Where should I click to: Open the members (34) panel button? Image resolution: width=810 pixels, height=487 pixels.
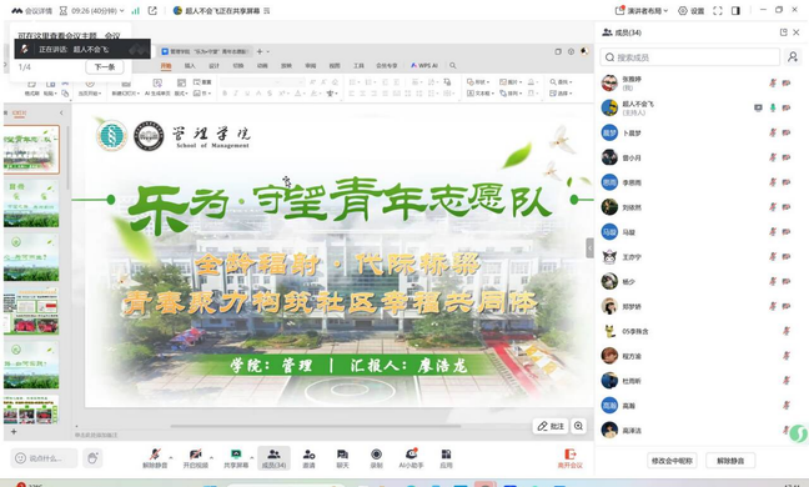274,458
